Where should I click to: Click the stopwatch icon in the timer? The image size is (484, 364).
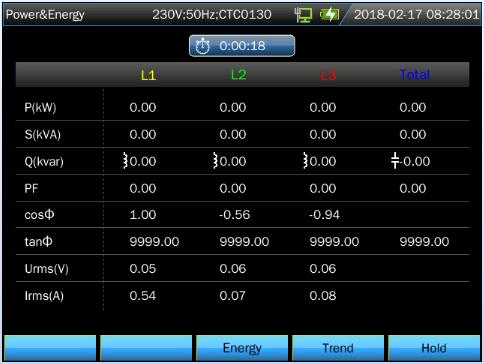click(202, 46)
